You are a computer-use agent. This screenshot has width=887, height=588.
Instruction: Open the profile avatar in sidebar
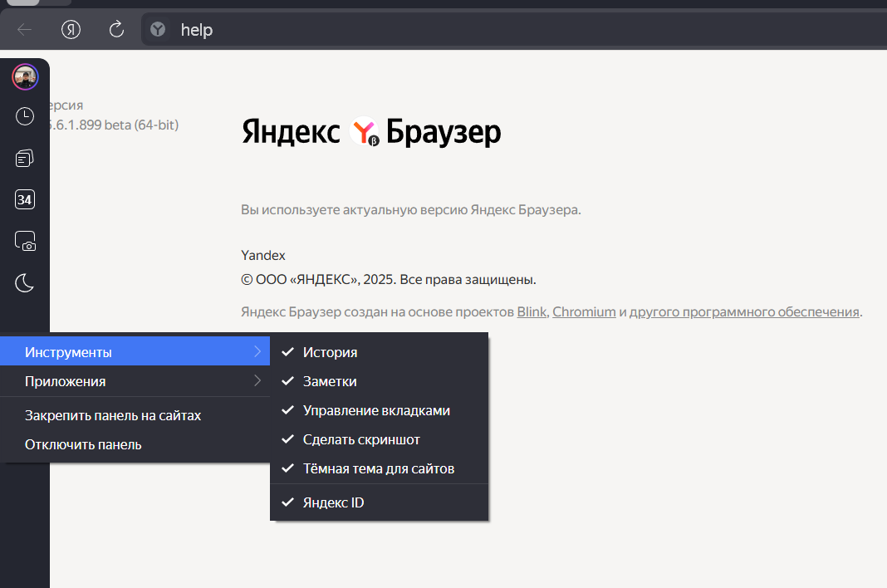[25, 77]
